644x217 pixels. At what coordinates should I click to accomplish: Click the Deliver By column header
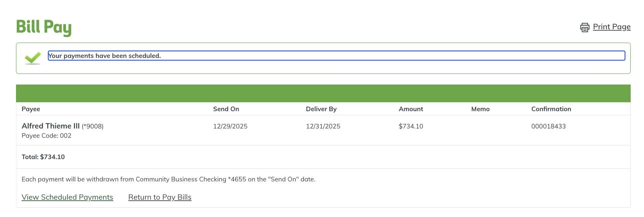click(321, 109)
